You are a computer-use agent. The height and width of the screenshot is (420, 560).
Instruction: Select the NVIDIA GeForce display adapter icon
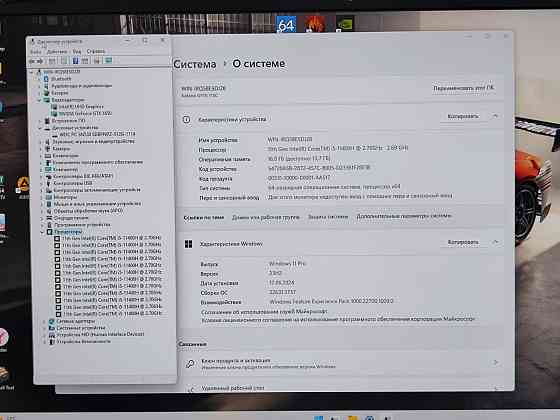coord(54,114)
